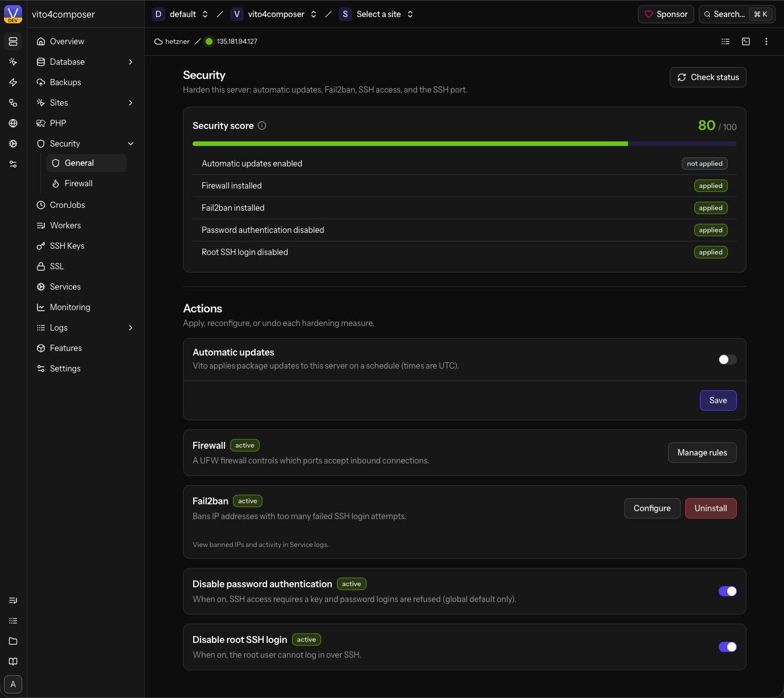Image resolution: width=784 pixels, height=698 pixels.
Task: Open the sliders icon in the rail
Action: pyautogui.click(x=13, y=164)
